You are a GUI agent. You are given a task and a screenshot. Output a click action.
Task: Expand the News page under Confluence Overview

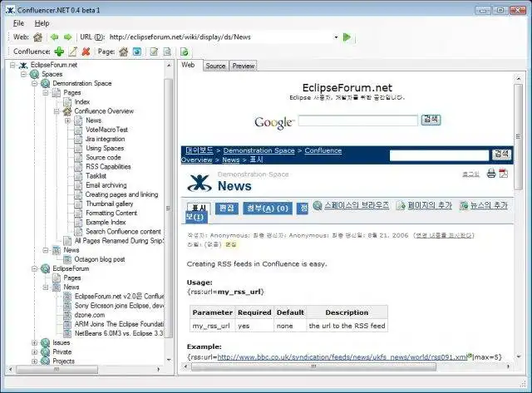(x=67, y=120)
